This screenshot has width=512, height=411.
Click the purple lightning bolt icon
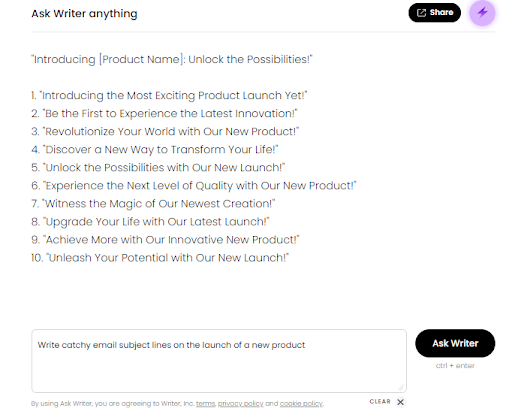482,13
